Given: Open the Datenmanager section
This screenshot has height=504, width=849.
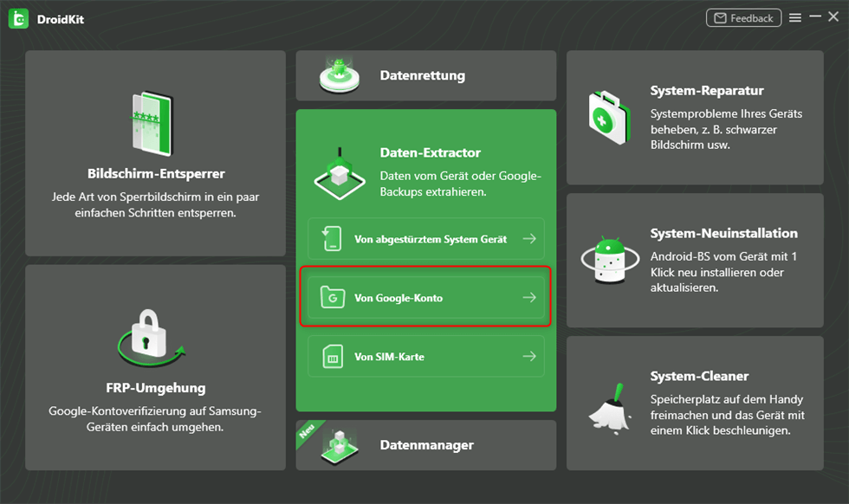Looking at the screenshot, I should pos(426,445).
